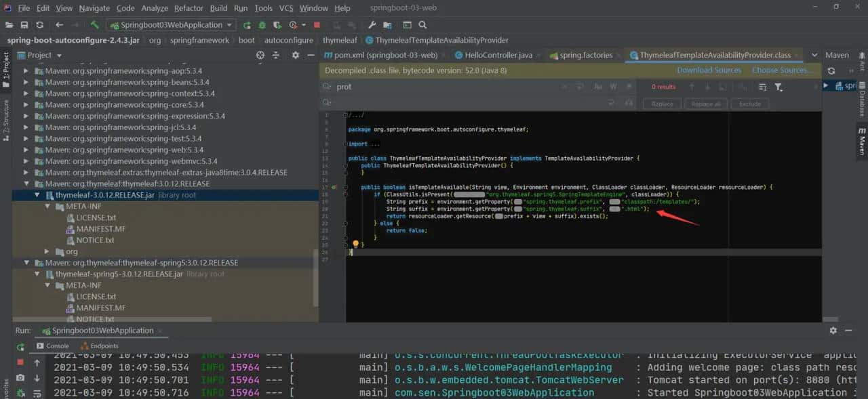Image resolution: width=868 pixels, height=399 pixels.
Task: Click the Debug bug icon in toolbar
Action: pyautogui.click(x=262, y=25)
